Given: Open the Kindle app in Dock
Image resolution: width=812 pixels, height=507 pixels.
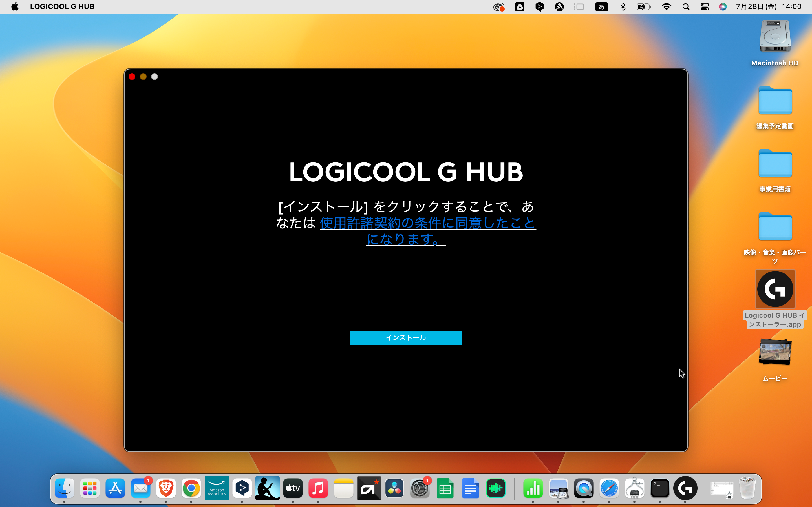Looking at the screenshot, I should tap(267, 488).
